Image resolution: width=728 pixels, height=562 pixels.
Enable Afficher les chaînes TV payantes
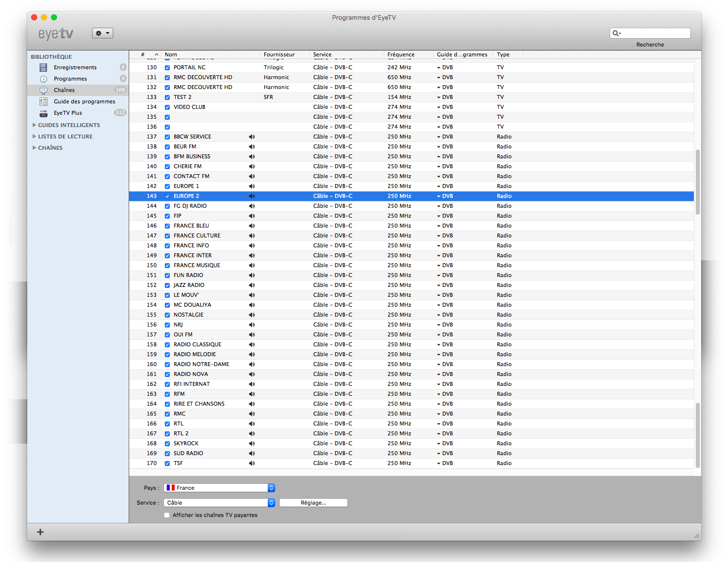167,515
